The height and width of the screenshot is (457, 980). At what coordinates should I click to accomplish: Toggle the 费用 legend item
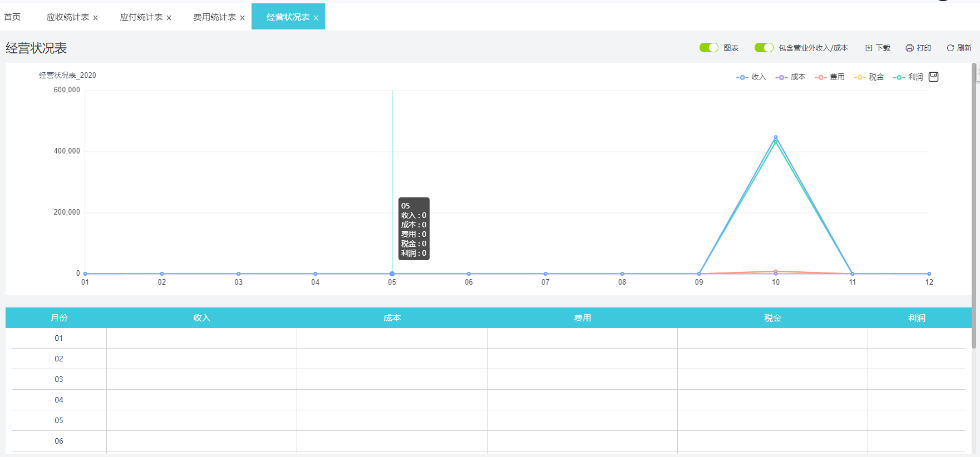point(829,77)
